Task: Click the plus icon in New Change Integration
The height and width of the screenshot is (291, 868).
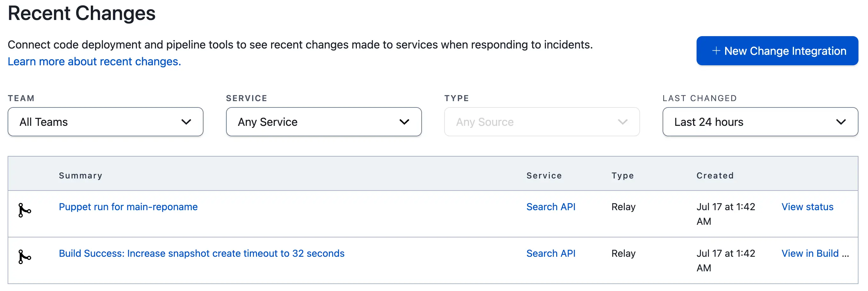Action: (716, 51)
